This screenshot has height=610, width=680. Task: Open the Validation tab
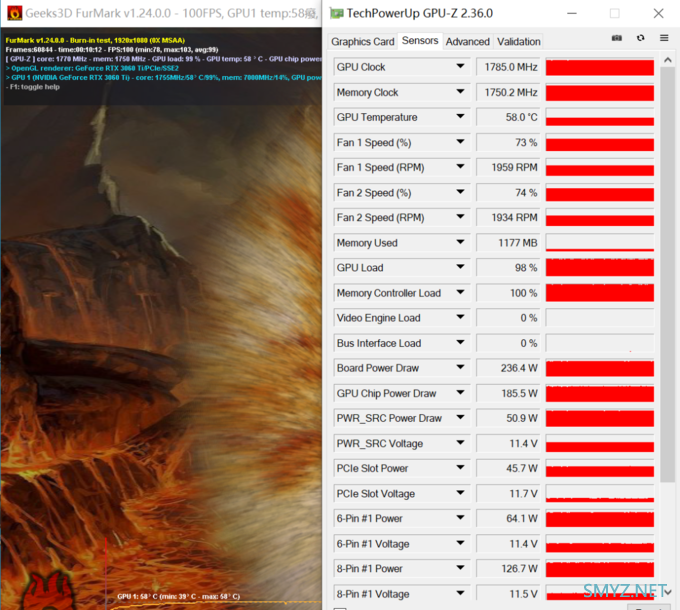tap(519, 42)
